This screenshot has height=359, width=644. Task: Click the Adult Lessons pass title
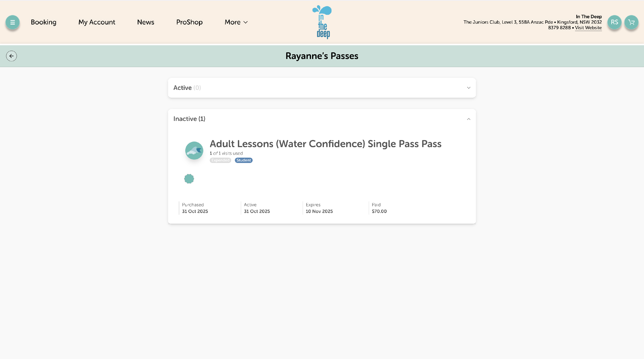tap(325, 144)
